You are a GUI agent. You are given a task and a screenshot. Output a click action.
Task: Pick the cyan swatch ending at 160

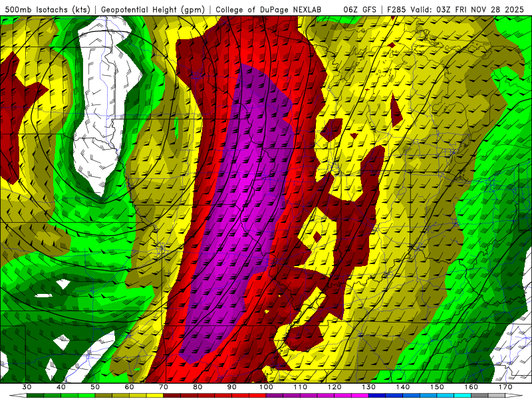point(462,396)
